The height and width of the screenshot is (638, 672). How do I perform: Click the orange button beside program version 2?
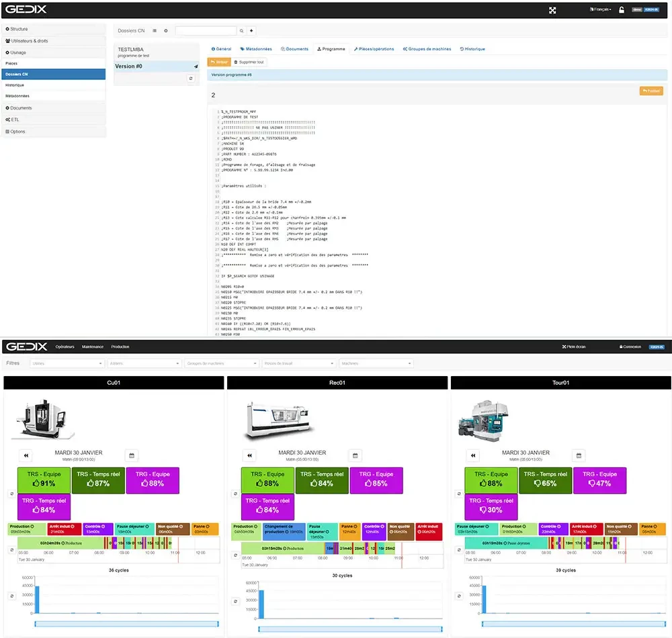(651, 91)
